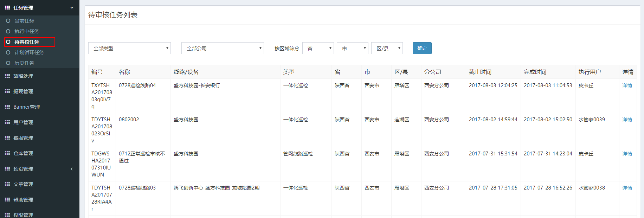Open 详情 for task 0802002
Viewport: 644px width, 218px height.
(x=627, y=120)
